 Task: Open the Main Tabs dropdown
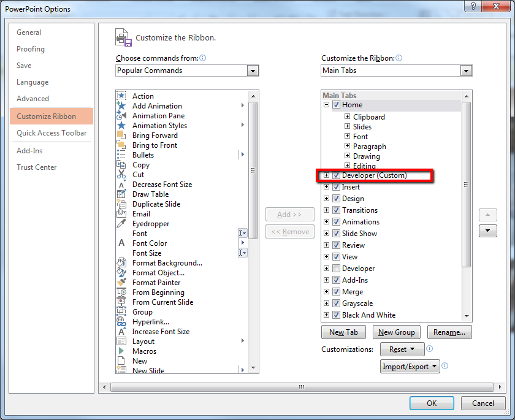[x=466, y=71]
